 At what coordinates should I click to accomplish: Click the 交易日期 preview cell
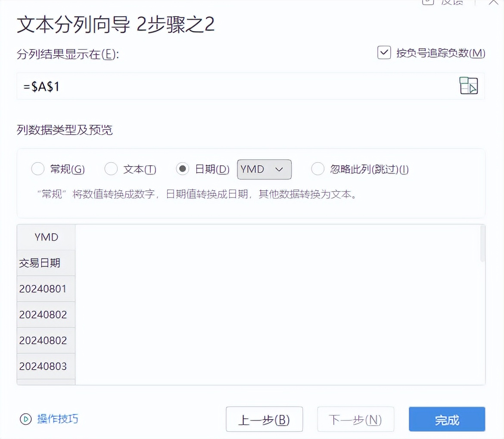click(46, 263)
